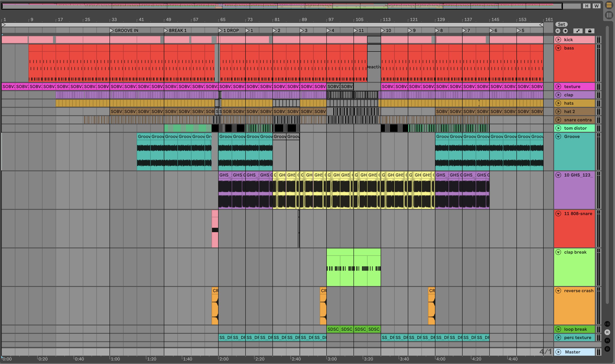Click the locator labeled 5

tap(521, 30)
